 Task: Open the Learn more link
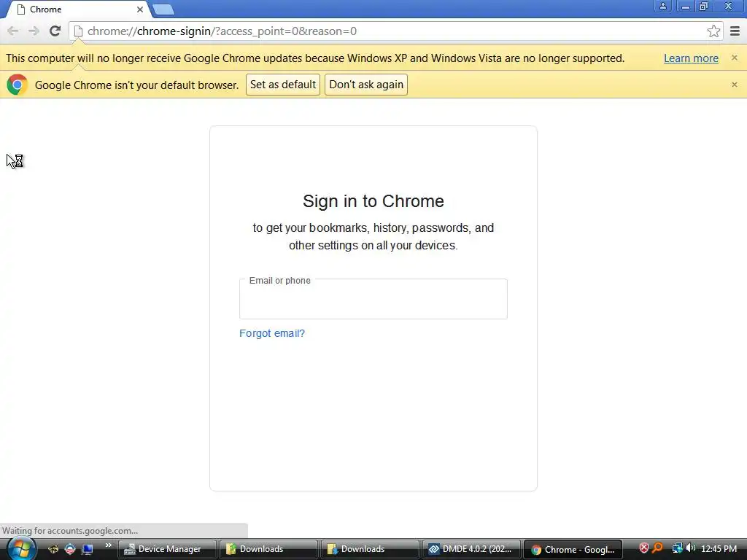691,58
